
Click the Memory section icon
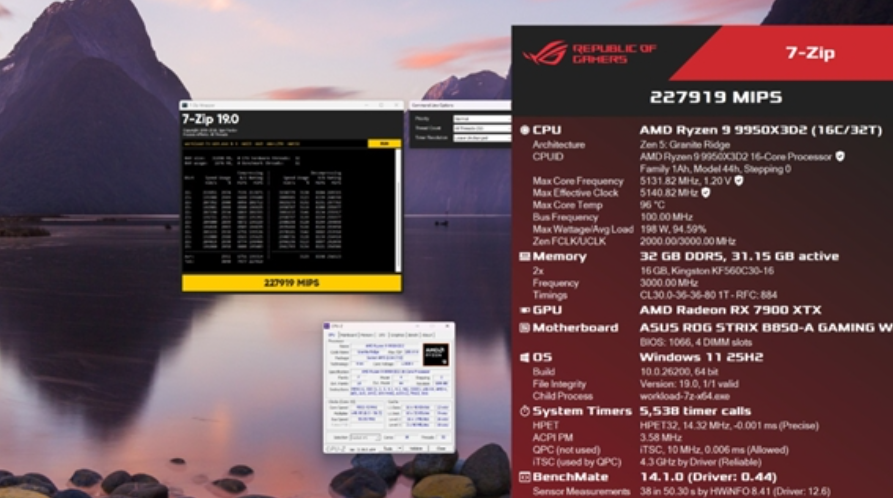[x=525, y=257]
